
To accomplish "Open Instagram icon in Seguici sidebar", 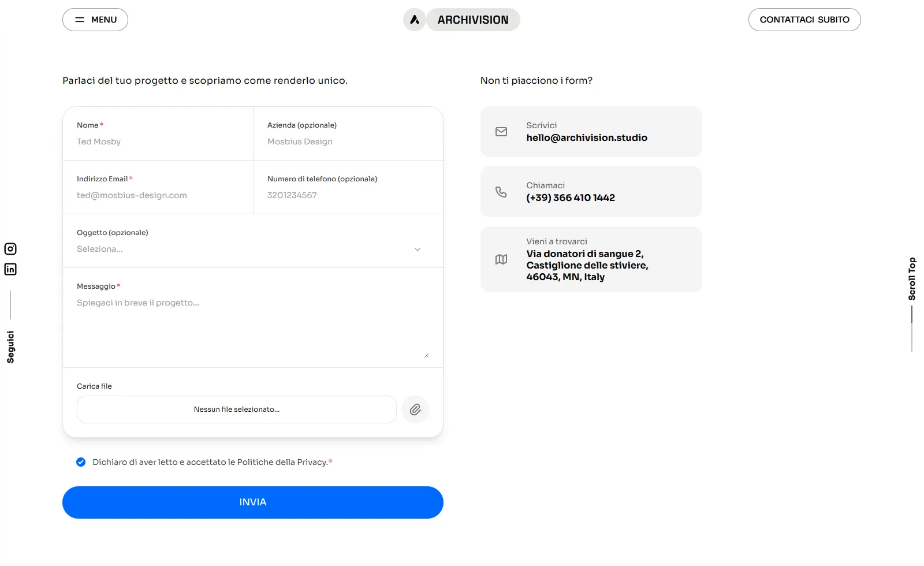I will [x=10, y=249].
